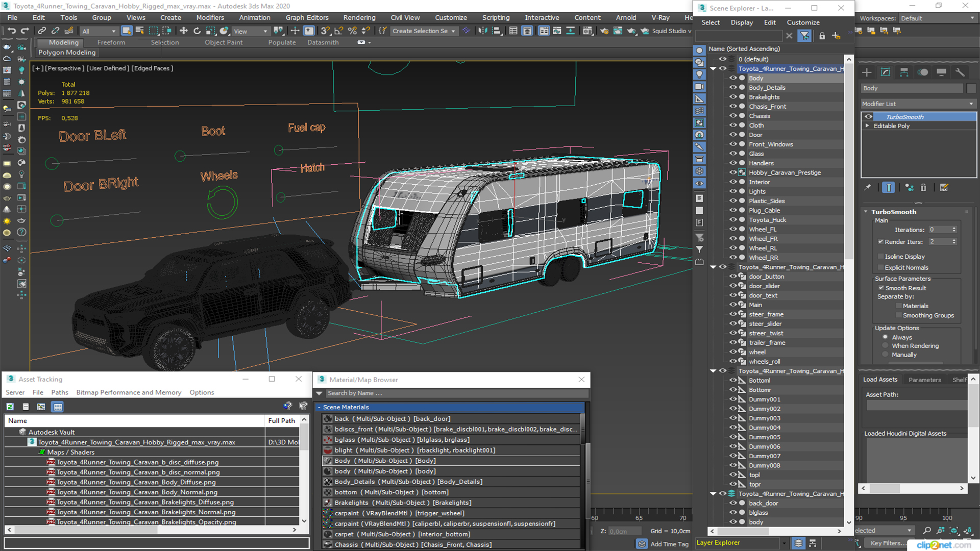Click object color swatch beside Body name
Viewport: 980px width, 551px height.
coord(971,88)
